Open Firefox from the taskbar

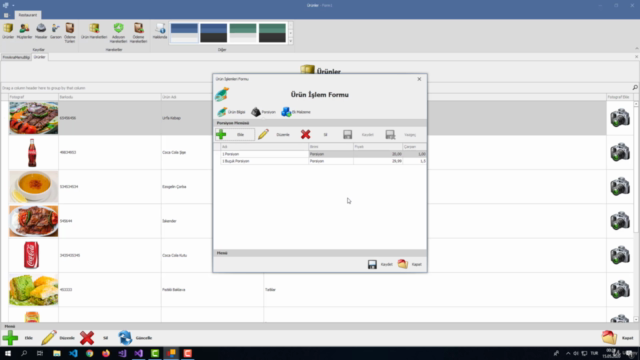point(106,353)
